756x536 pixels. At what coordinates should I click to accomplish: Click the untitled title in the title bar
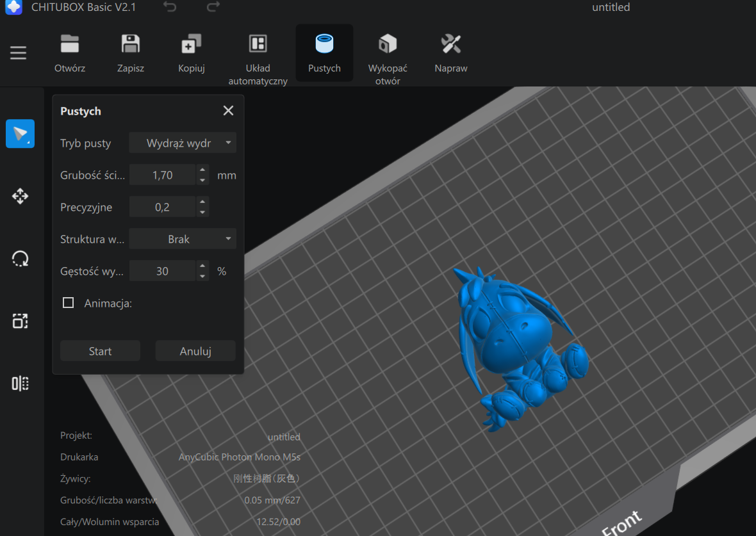(x=611, y=7)
